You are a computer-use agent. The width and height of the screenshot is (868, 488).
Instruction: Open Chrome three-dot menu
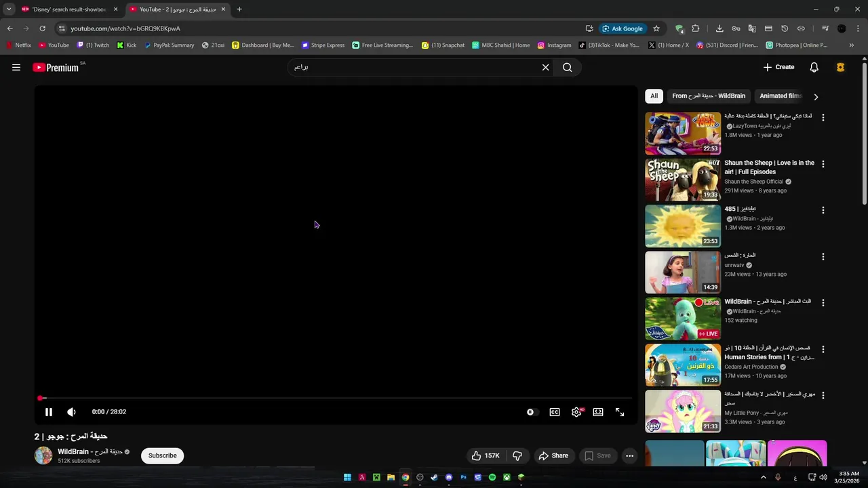click(858, 28)
